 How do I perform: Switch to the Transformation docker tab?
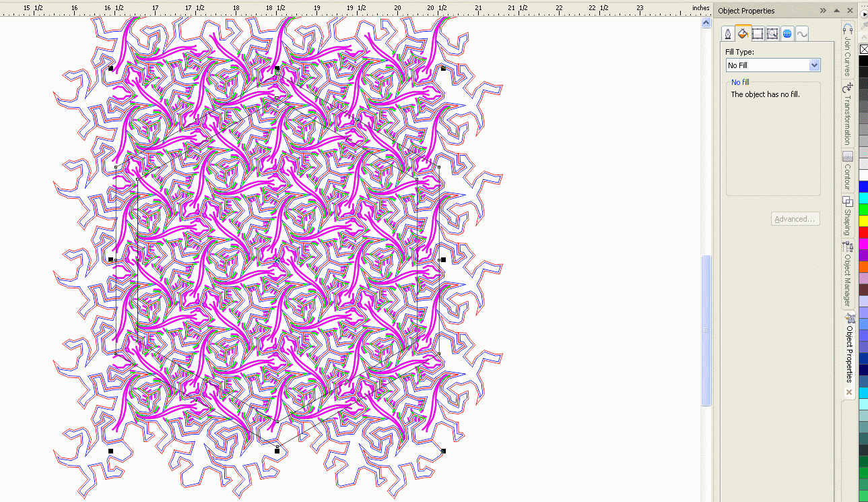848,113
